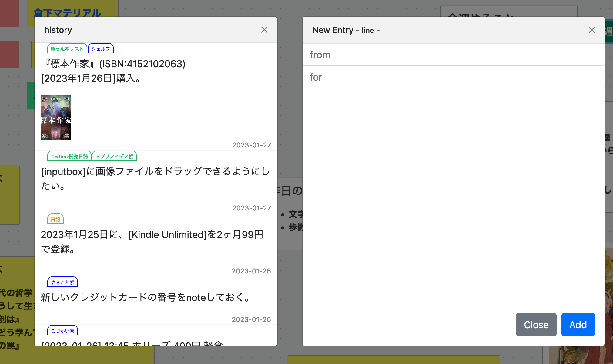Screen dimensions: 613x364
Task: Open the やること帳 tag
Action: [62, 282]
